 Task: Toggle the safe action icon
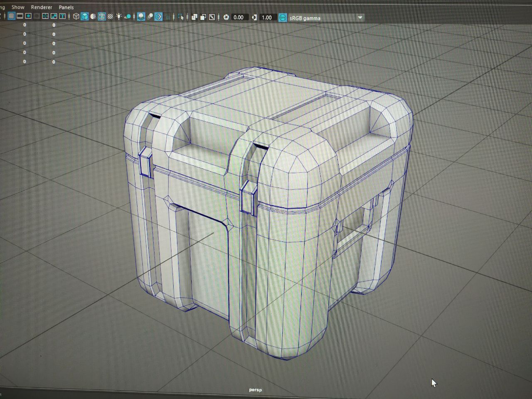[x=54, y=17]
